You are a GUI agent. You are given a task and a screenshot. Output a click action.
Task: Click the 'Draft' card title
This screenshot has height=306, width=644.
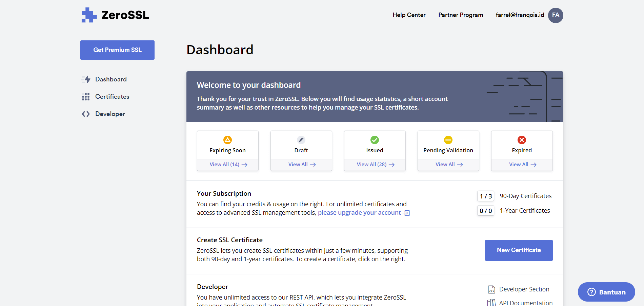point(301,150)
